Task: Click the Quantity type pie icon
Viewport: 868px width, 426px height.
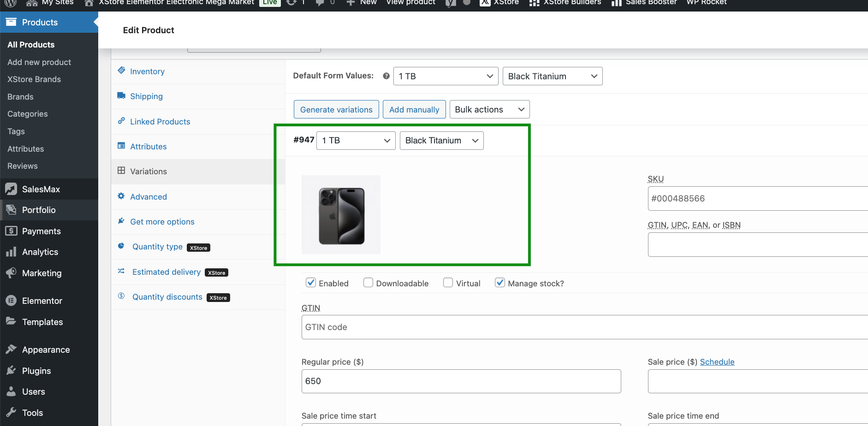Action: point(121,246)
